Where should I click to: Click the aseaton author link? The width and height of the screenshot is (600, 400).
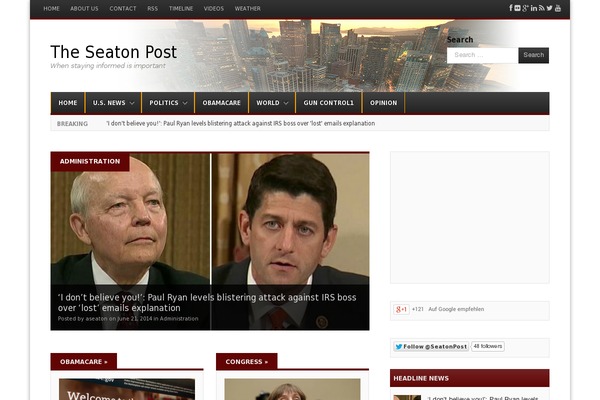click(96, 318)
